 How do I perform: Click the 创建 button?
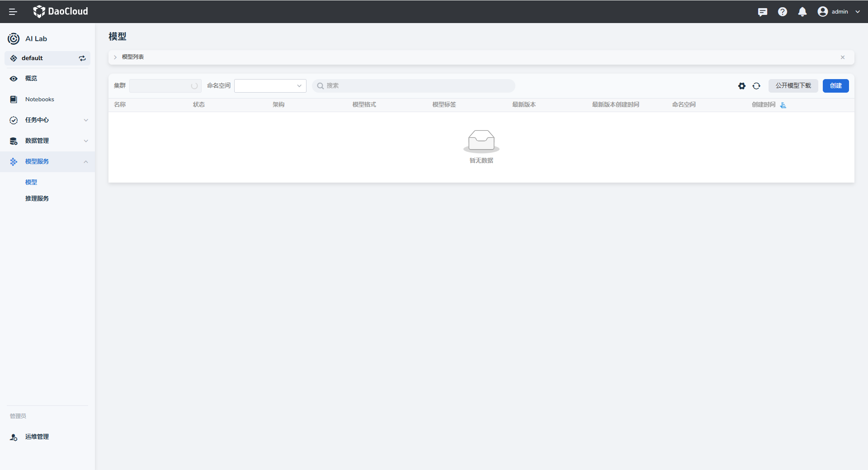835,86
